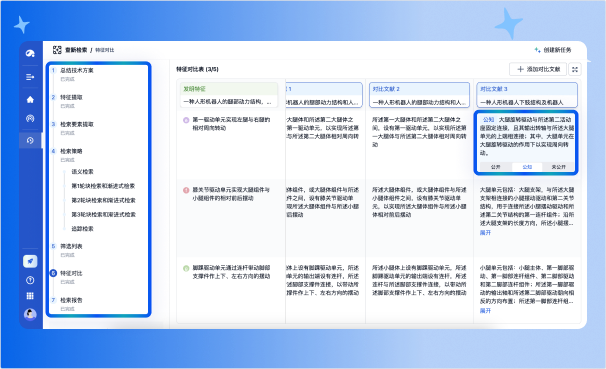The width and height of the screenshot is (606, 369).
Task: Click the rocket icon in sidebar
Action: 30,262
